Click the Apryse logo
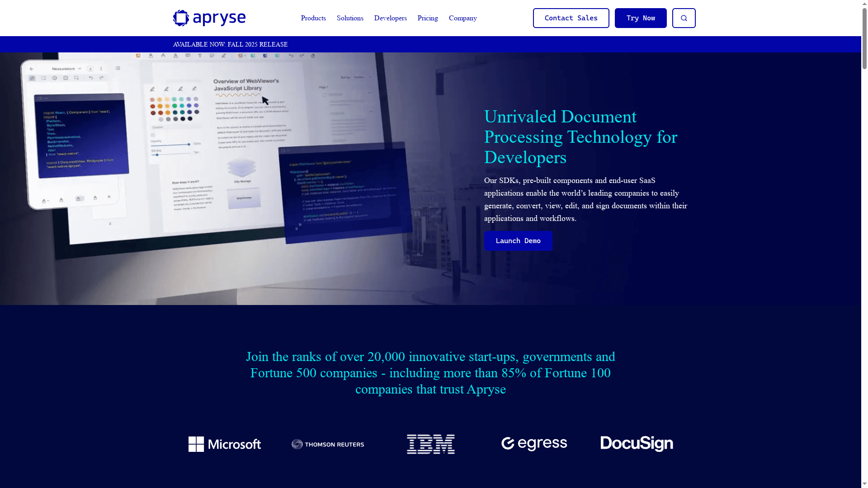Viewport: 868px width, 488px height. tap(209, 18)
